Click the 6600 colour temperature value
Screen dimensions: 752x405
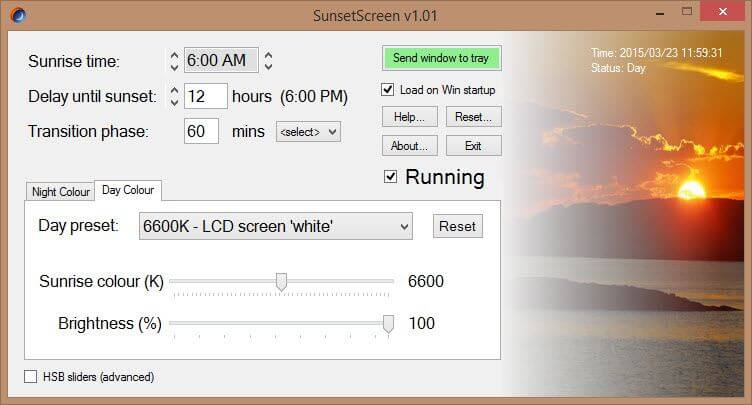[x=426, y=281]
